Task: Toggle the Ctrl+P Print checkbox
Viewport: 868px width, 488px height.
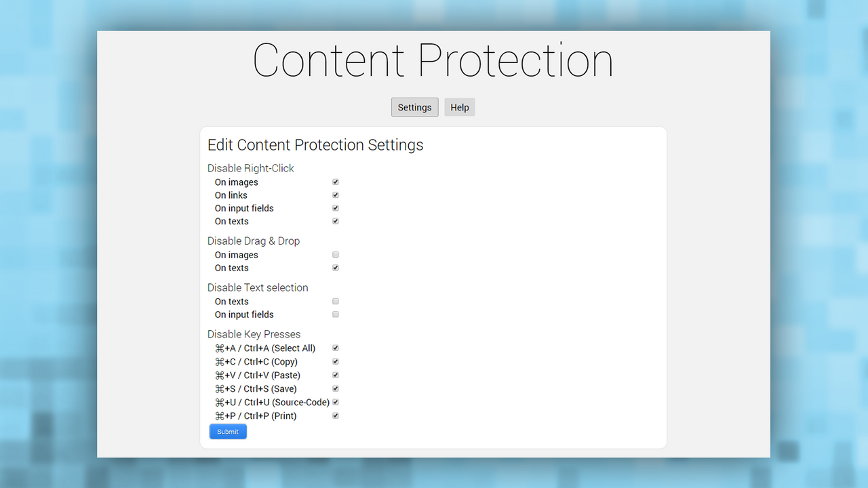Action: point(335,415)
